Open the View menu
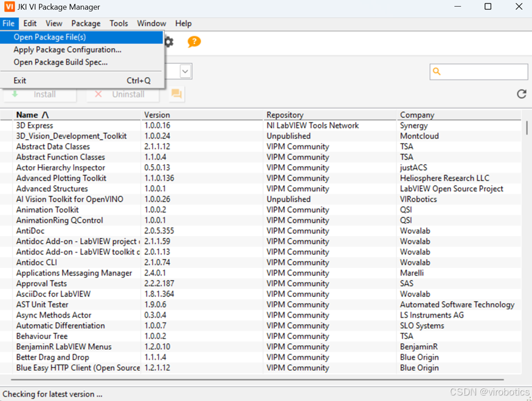The image size is (532, 401). coord(54,24)
